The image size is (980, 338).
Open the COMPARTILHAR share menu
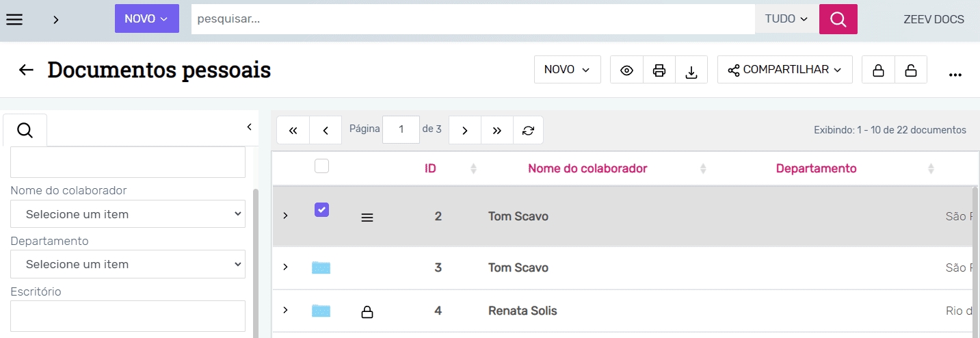pos(784,70)
